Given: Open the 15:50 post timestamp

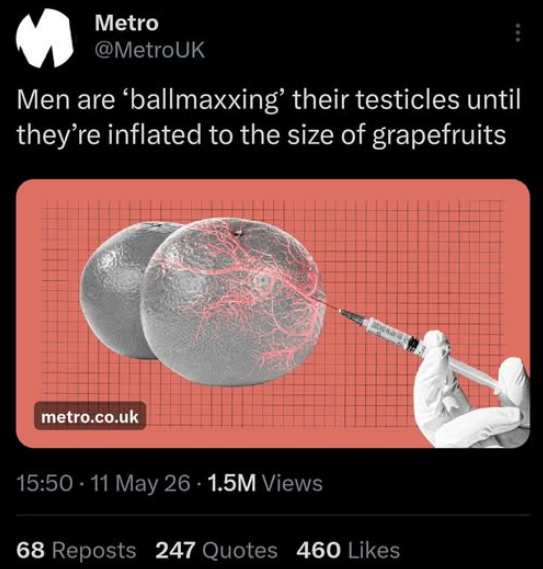Looking at the screenshot, I should tap(44, 484).
